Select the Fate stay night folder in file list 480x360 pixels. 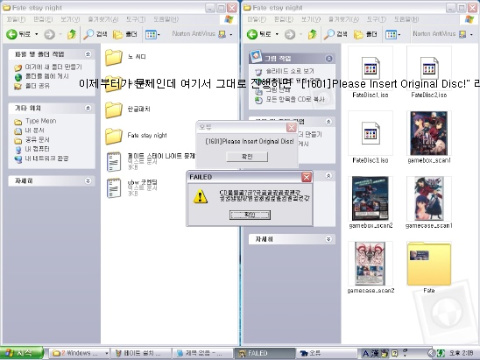[x=114, y=136]
